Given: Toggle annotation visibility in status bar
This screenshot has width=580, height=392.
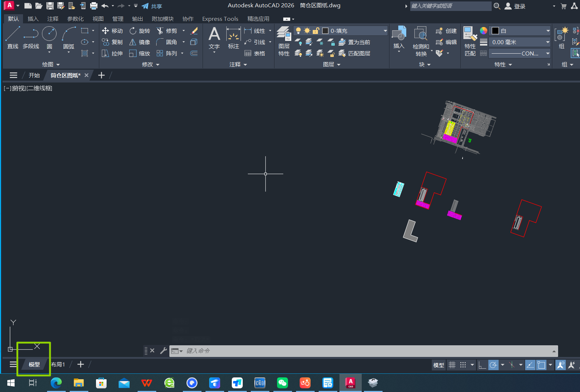Looking at the screenshot, I should (560, 365).
